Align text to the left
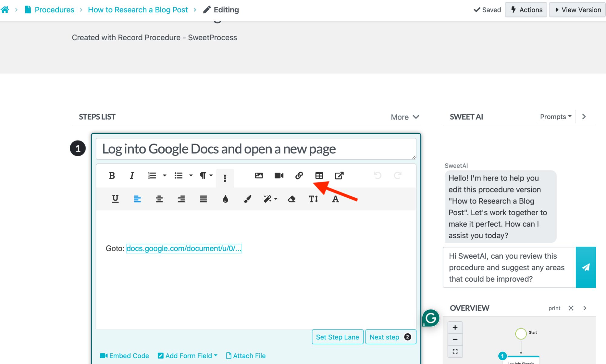606x364 pixels. (x=137, y=199)
